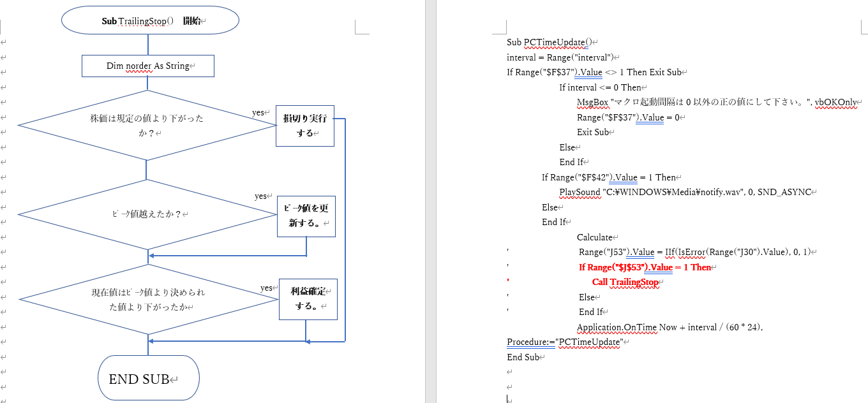Select the 利益確定する process box
This screenshot has width=868, height=403.
pyautogui.click(x=308, y=298)
